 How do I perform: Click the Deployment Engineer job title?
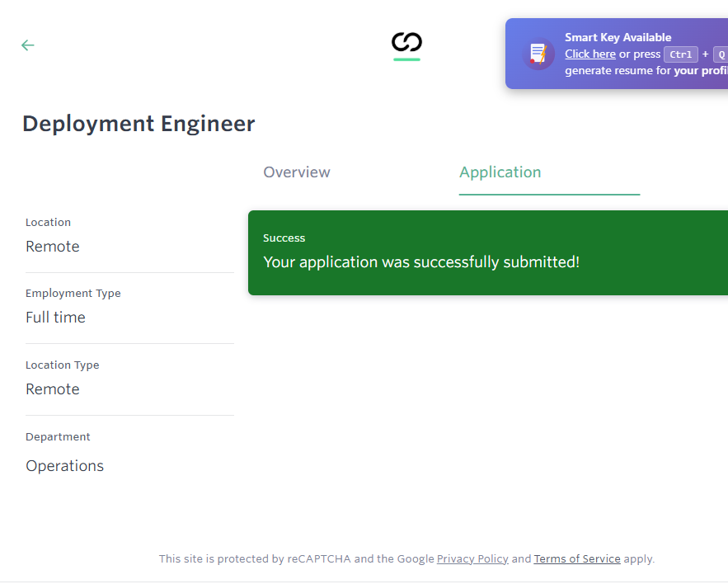(x=139, y=124)
